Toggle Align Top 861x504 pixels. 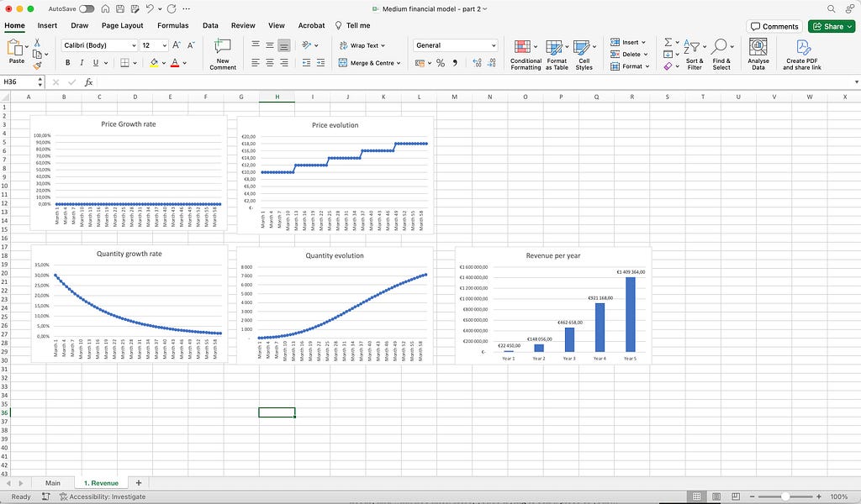[256, 45]
